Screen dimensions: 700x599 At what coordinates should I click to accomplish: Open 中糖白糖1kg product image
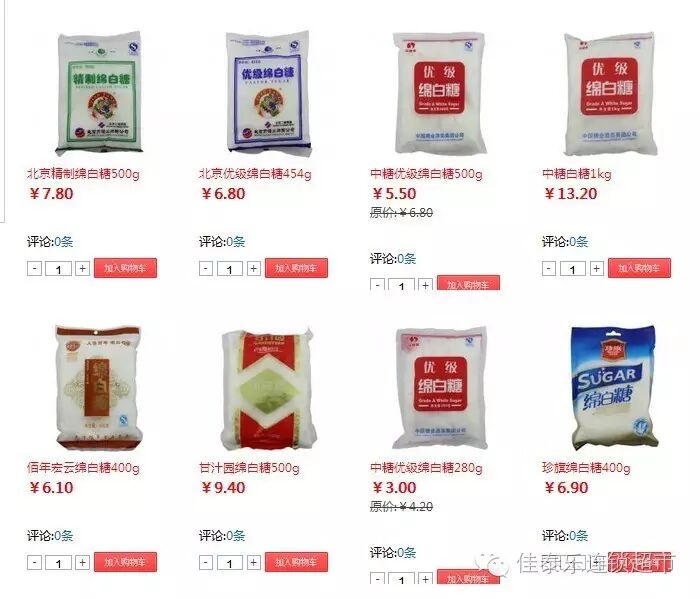611,93
